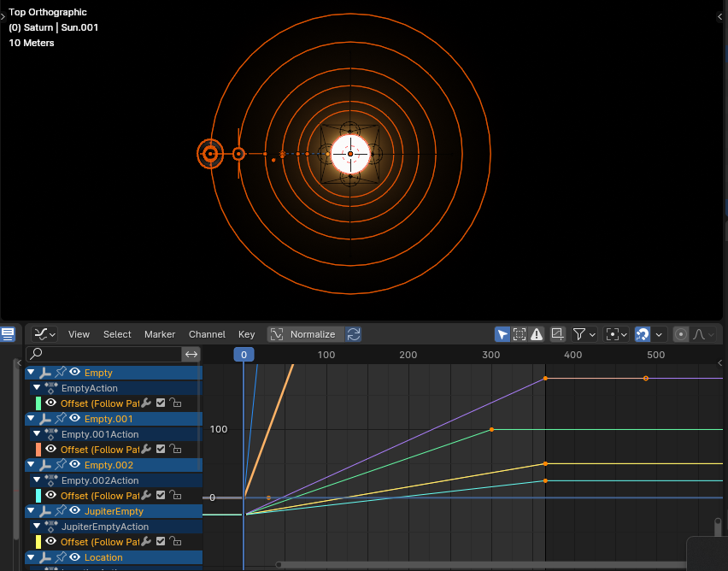Lock the Empty Offset F-curve
The height and width of the screenshot is (571, 728).
(175, 403)
